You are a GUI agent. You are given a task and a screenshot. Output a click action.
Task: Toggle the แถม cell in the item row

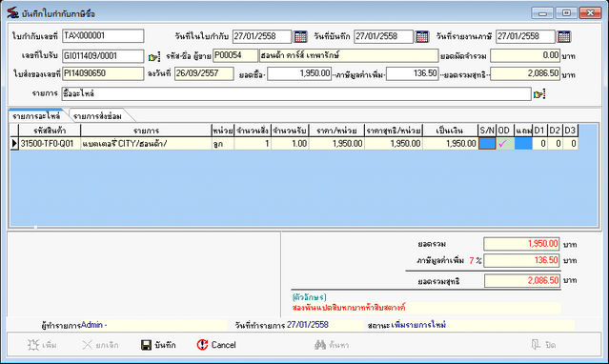(523, 143)
